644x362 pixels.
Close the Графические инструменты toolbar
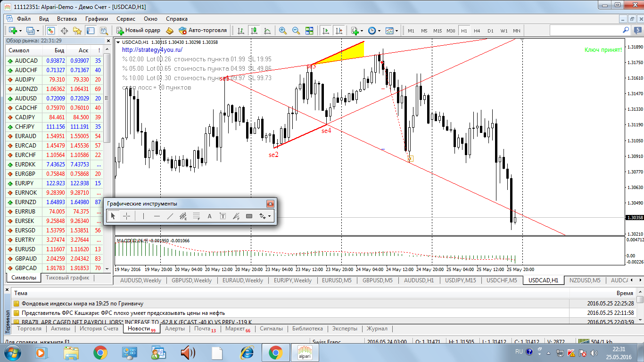point(270,204)
